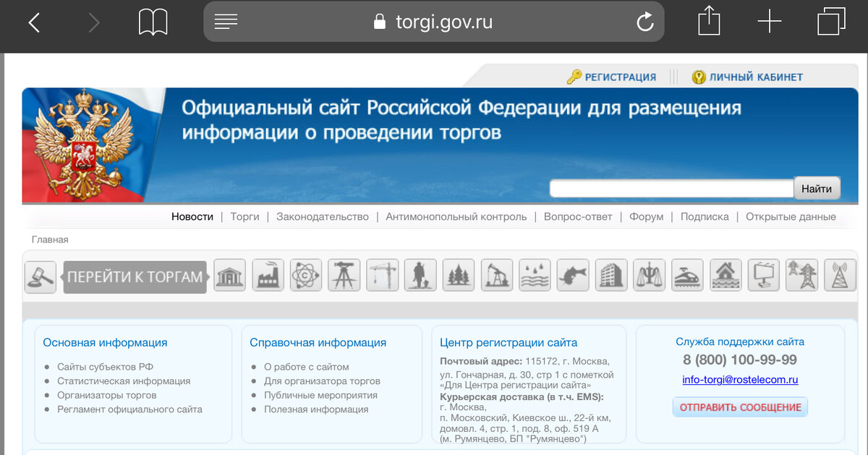Image resolution: width=868 pixels, height=455 pixels.
Task: Select the construction crane category icon
Action: [382, 275]
